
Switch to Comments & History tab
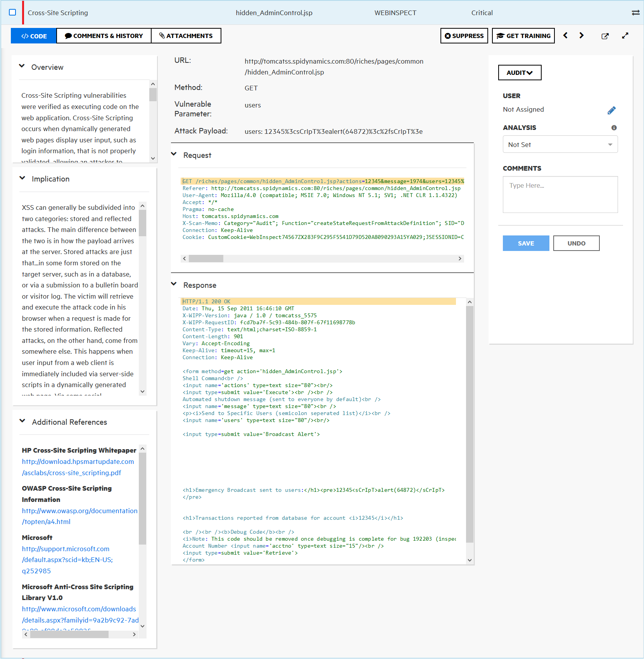[x=104, y=36]
